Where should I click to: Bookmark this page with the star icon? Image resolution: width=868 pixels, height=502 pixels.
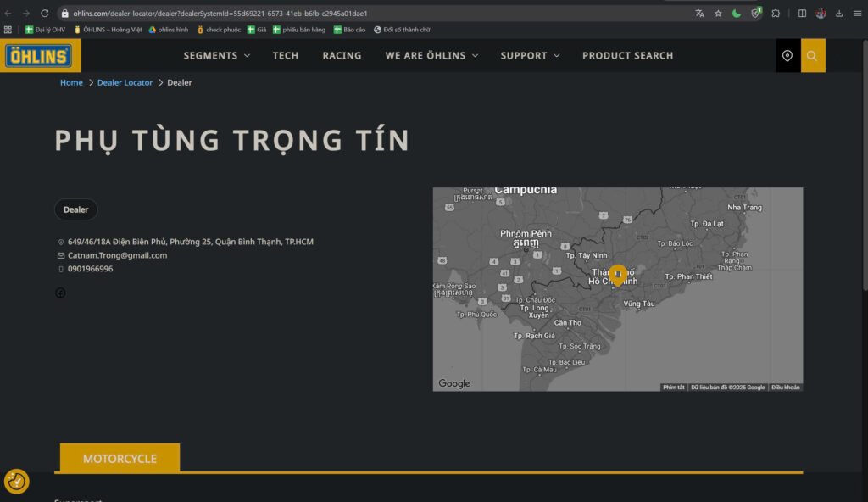pos(718,14)
